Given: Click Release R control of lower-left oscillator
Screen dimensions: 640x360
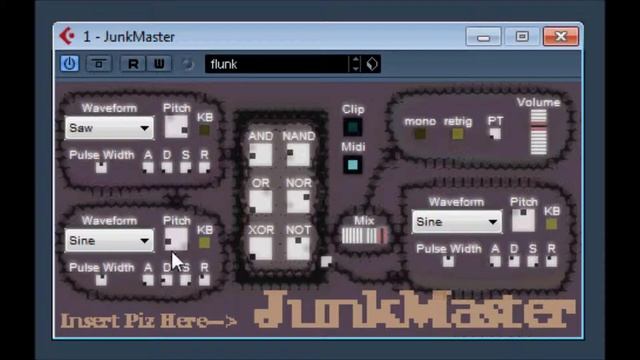Looking at the screenshot, I should click(204, 280).
